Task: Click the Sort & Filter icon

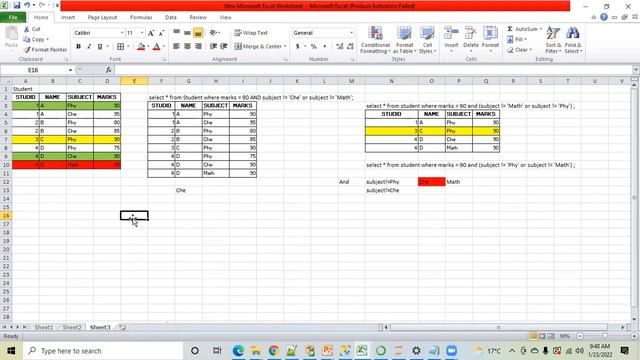Action: pos(553,33)
